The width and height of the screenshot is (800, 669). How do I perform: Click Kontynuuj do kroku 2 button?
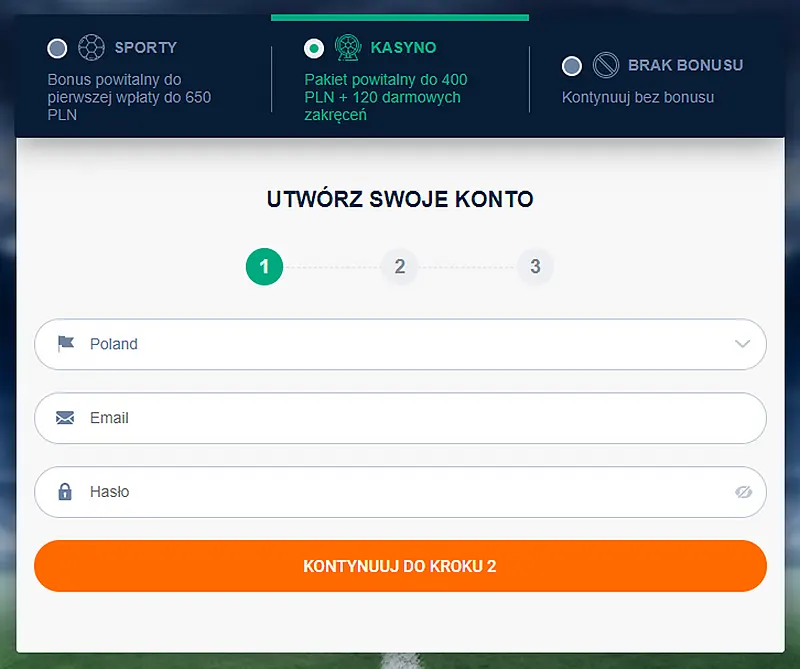(x=400, y=566)
